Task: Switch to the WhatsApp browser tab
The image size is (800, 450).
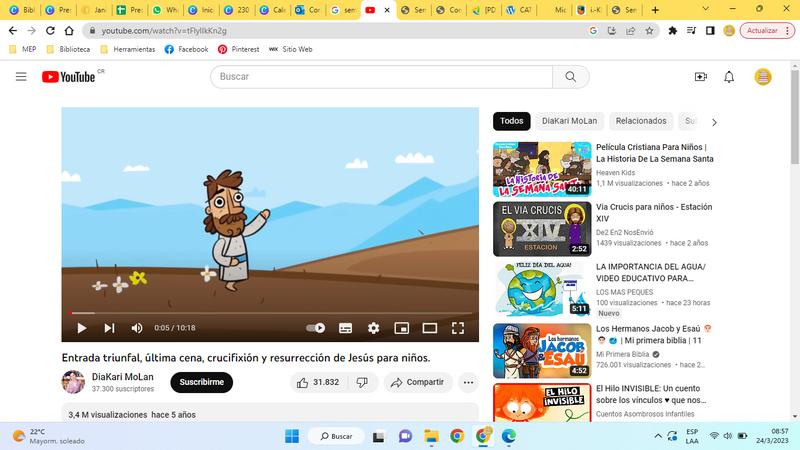Action: tap(166, 10)
